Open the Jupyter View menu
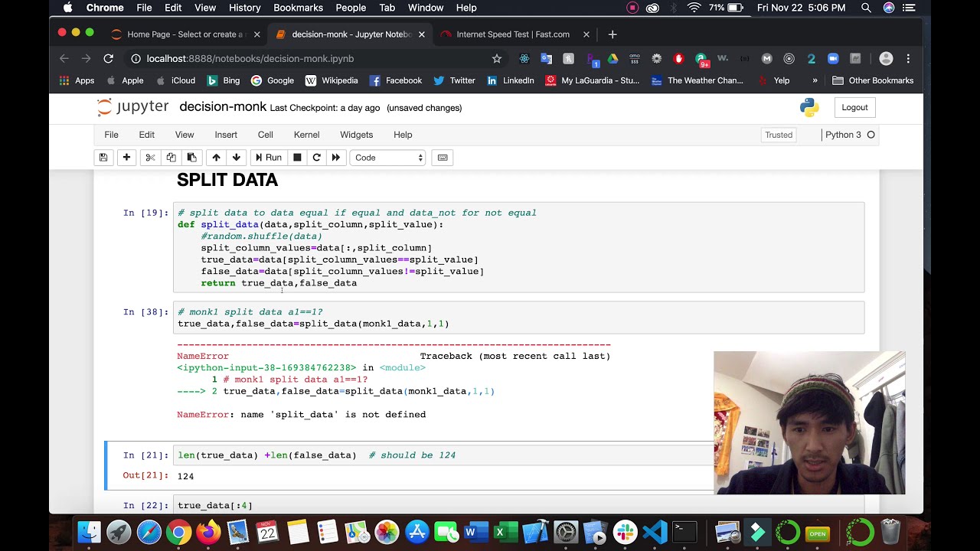Image resolution: width=980 pixels, height=551 pixels. point(185,135)
